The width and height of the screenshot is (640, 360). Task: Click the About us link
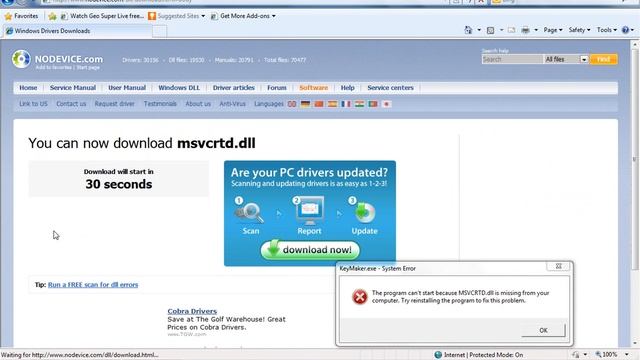click(x=198, y=104)
